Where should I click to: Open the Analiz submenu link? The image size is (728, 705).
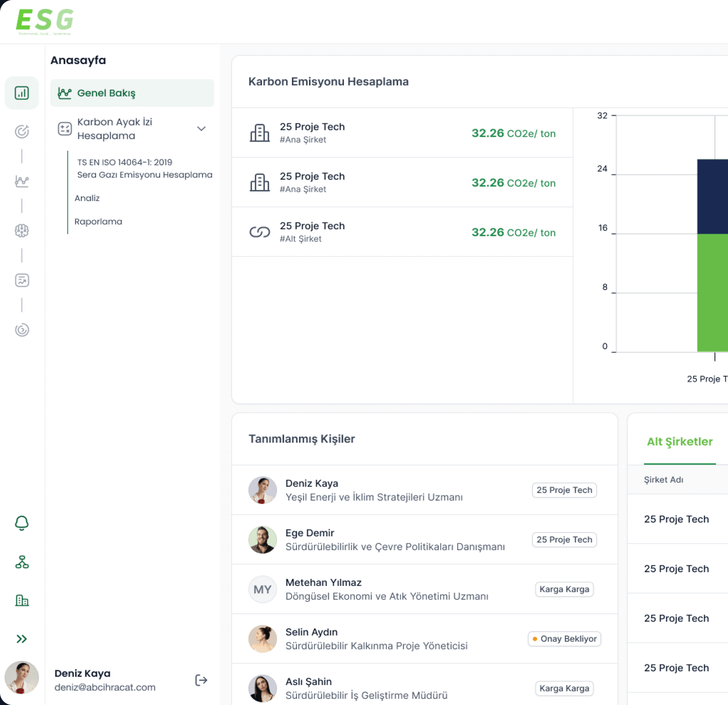87,198
